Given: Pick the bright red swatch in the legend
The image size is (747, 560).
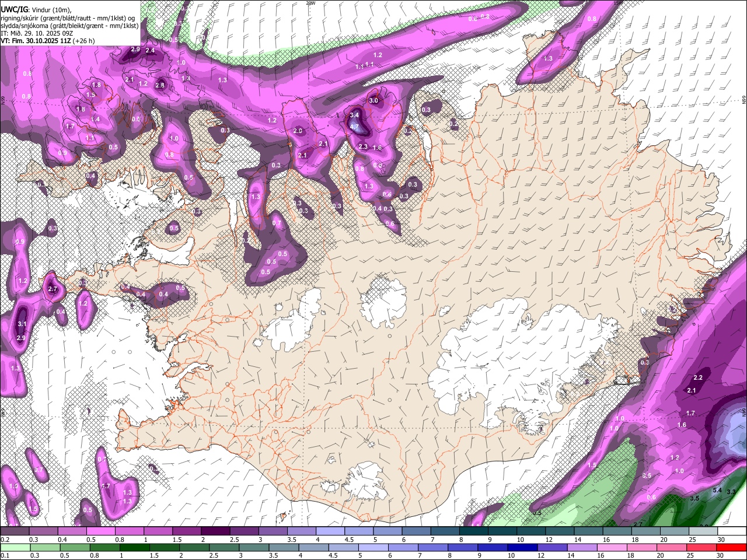Looking at the screenshot, I should pyautogui.click(x=732, y=547).
